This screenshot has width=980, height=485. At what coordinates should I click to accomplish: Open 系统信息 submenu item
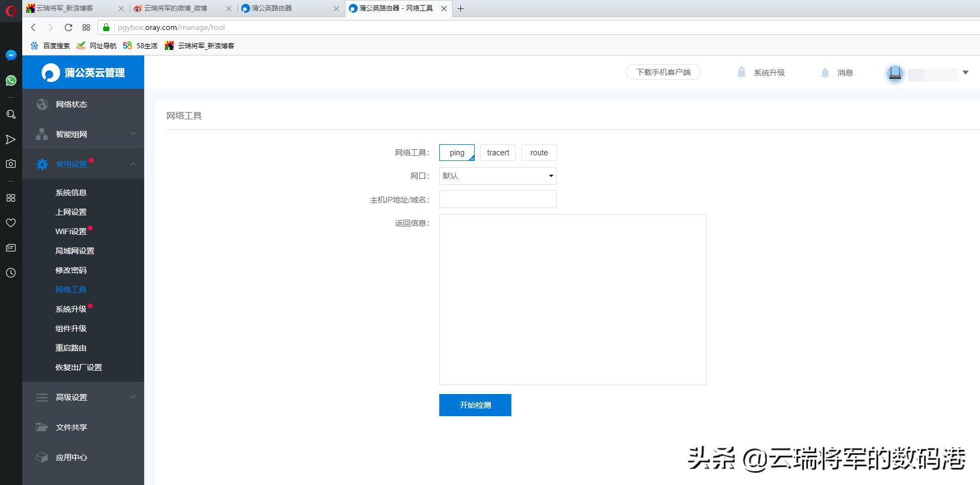pyautogui.click(x=71, y=193)
